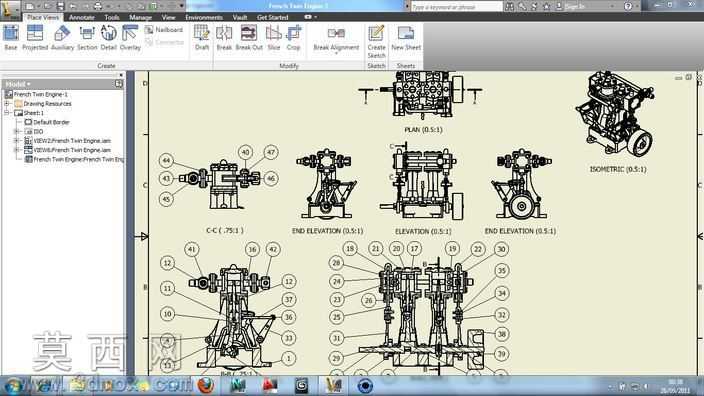704x396 pixels.
Task: Open the red AutoCAD taskbar icon
Action: tap(270, 385)
